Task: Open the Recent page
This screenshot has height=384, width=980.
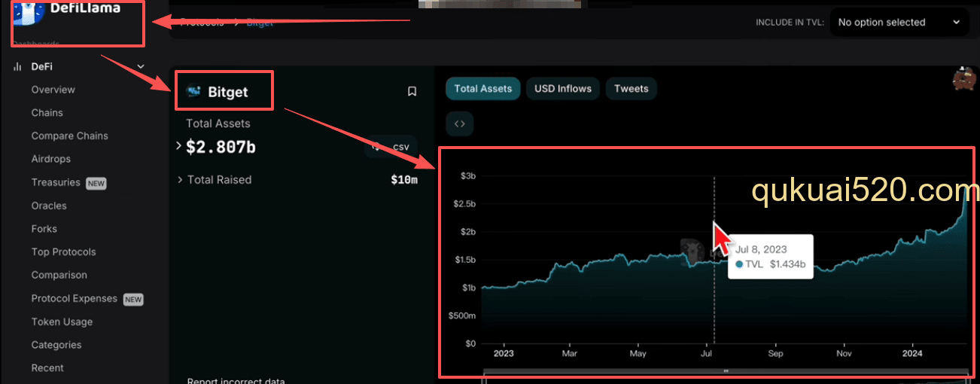Action: [x=47, y=368]
